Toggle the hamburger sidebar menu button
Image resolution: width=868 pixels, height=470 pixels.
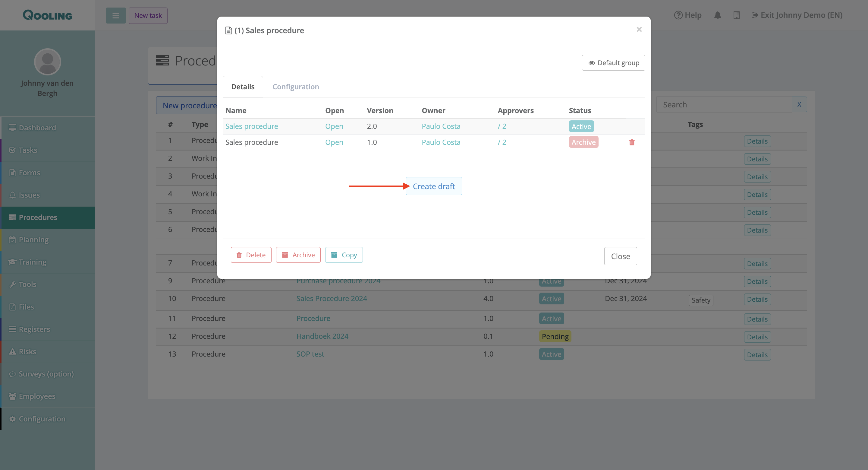tap(115, 15)
